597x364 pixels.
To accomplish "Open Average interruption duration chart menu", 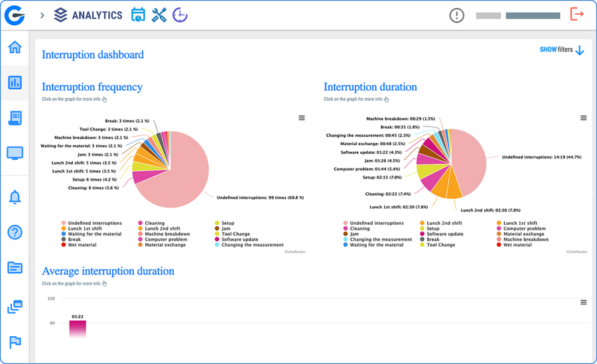I will (x=583, y=302).
